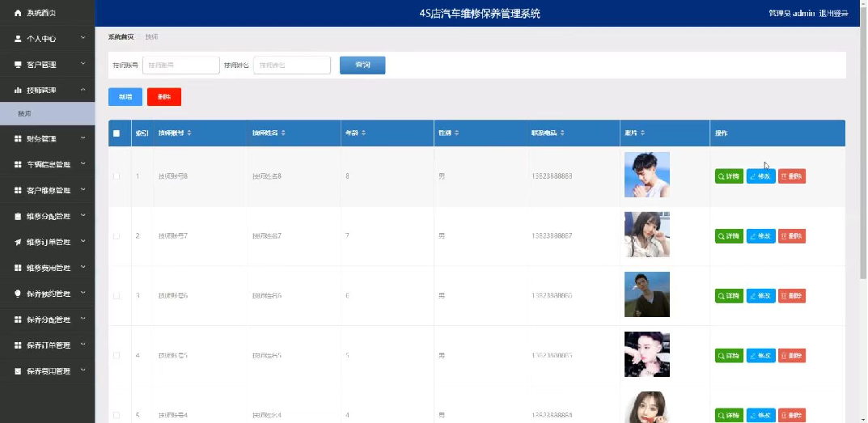Click the person icon beside 个人中心
The height and width of the screenshot is (423, 868).
click(18, 39)
